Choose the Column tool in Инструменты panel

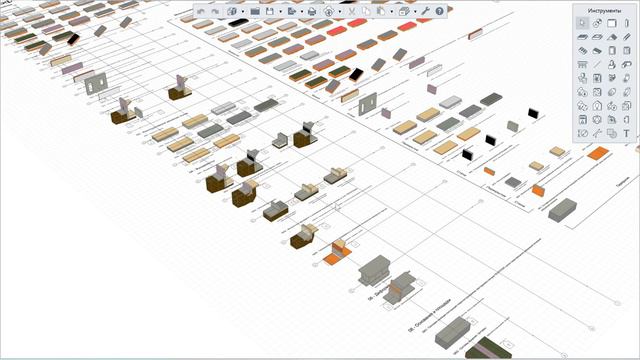(x=627, y=23)
